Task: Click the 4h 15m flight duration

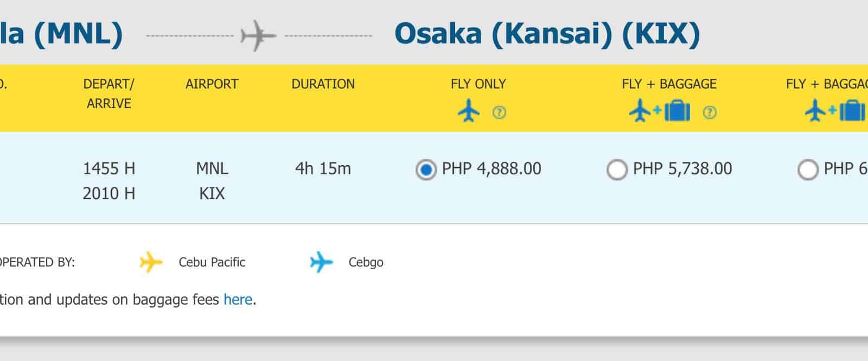Action: pyautogui.click(x=323, y=169)
